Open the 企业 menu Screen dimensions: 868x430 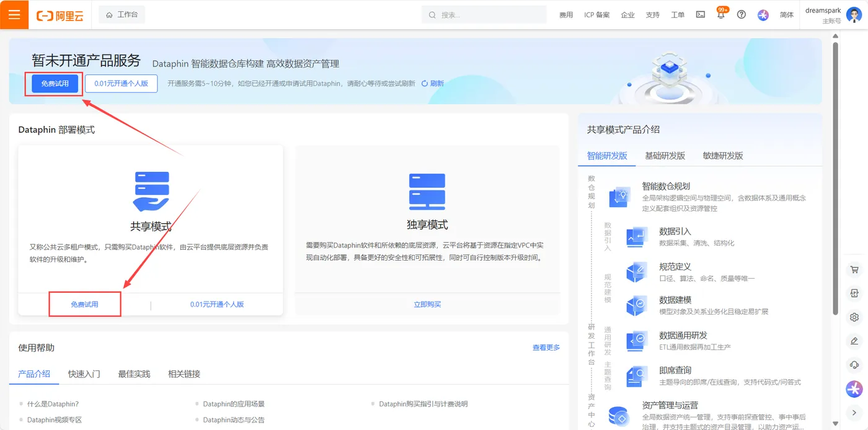(627, 15)
